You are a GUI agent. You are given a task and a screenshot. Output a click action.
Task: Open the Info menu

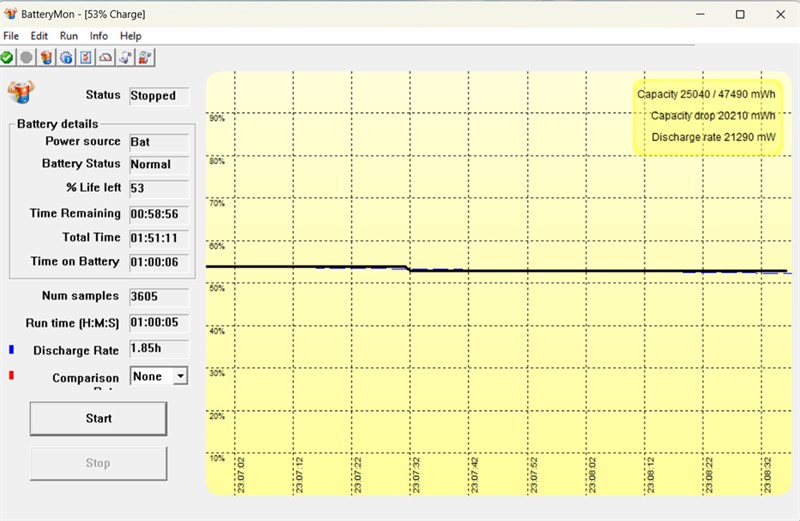[98, 36]
